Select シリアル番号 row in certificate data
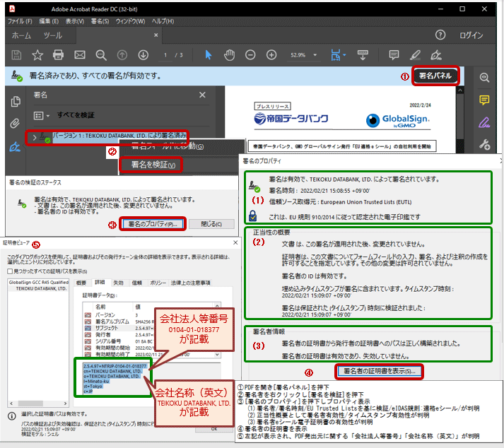This screenshot has width=504, height=448. pyautogui.click(x=108, y=341)
